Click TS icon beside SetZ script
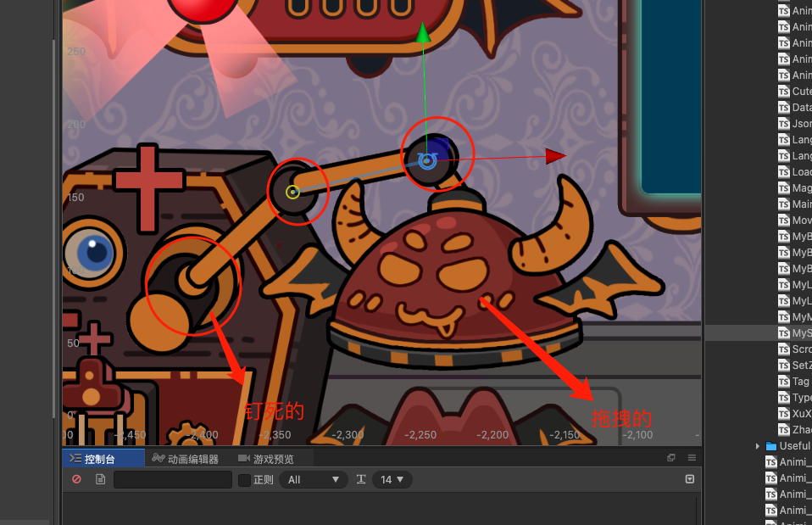This screenshot has width=812, height=525. click(x=784, y=365)
